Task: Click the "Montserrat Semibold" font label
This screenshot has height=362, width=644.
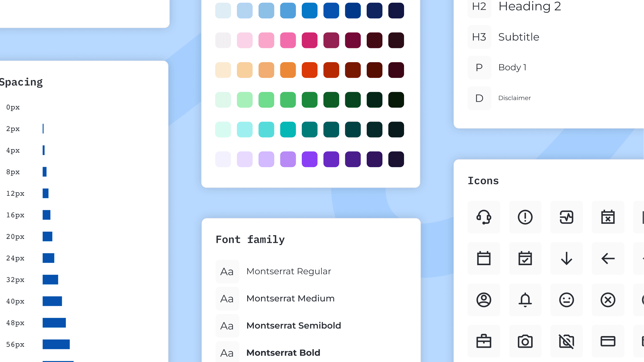Action: 294,326
